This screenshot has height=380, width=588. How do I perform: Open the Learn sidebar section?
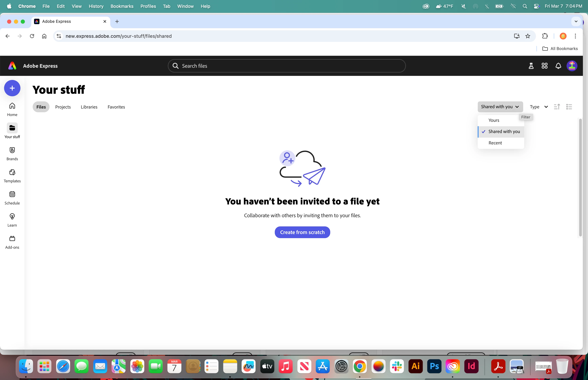[x=12, y=220]
